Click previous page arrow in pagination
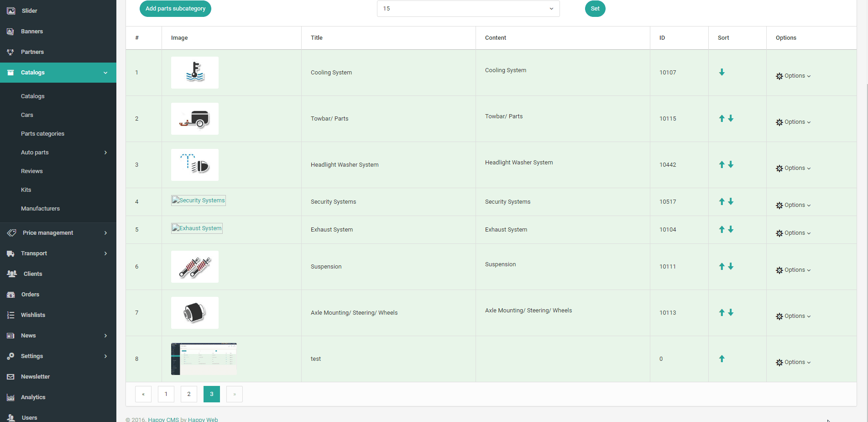The image size is (868, 422). point(143,394)
